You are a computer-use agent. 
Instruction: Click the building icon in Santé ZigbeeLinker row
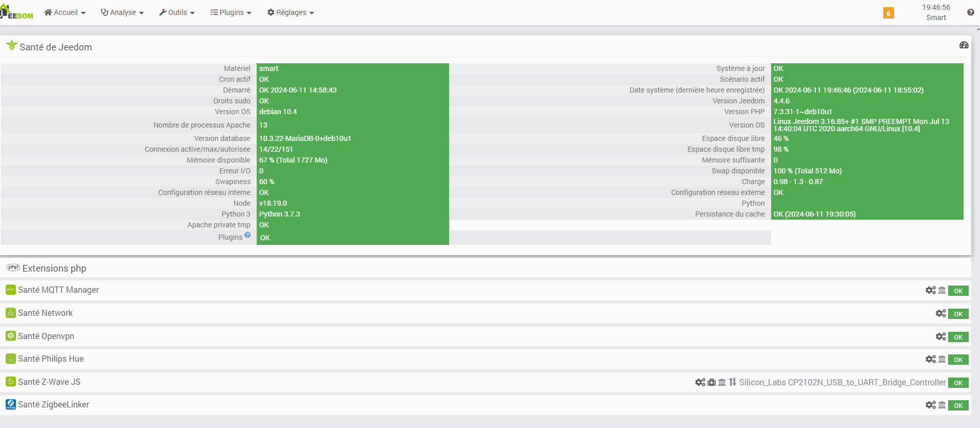(x=942, y=405)
